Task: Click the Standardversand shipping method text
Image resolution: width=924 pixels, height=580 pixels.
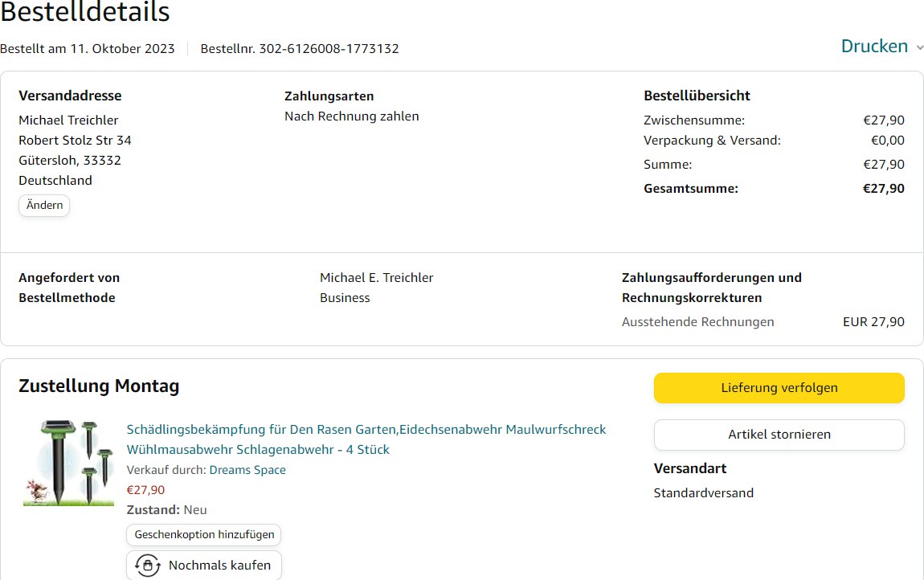Action: 703,493
